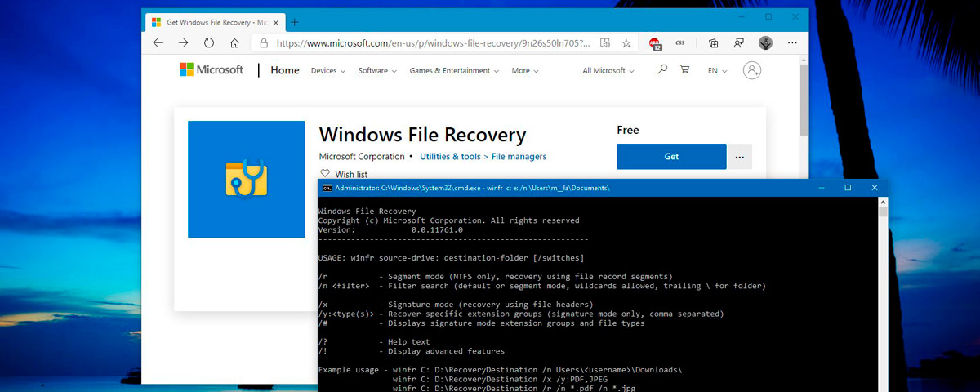Click the feedback person icon in toolbar

pyautogui.click(x=739, y=43)
